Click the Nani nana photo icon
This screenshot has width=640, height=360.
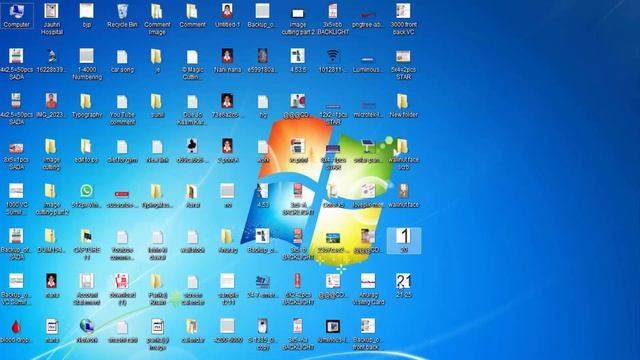pos(227,61)
